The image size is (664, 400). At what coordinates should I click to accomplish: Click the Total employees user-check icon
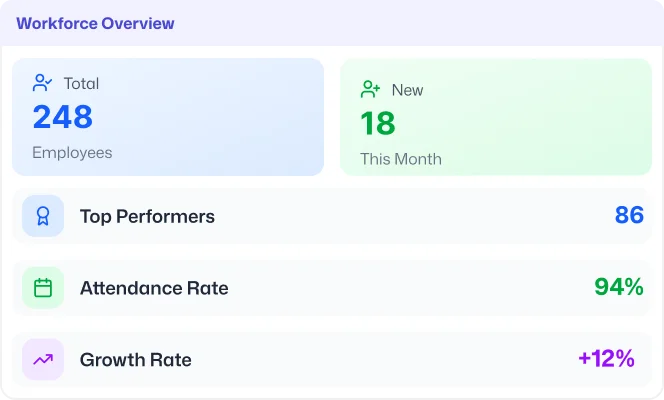(x=43, y=83)
